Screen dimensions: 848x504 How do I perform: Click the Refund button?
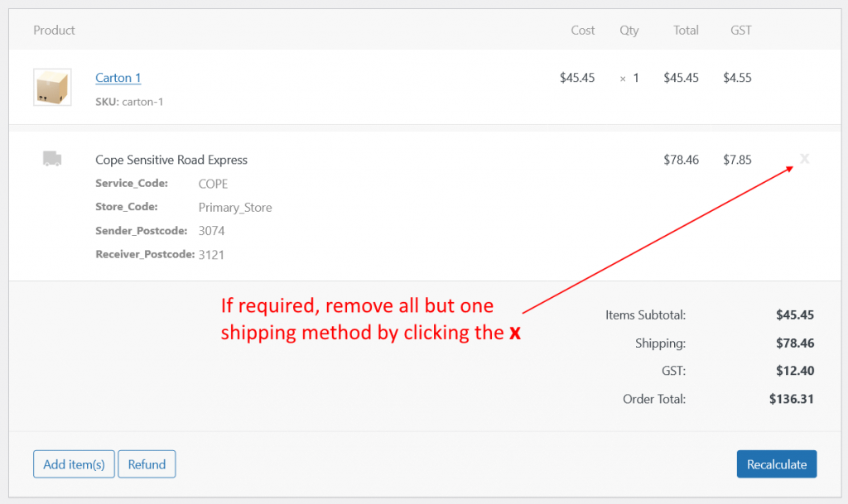tap(147, 463)
